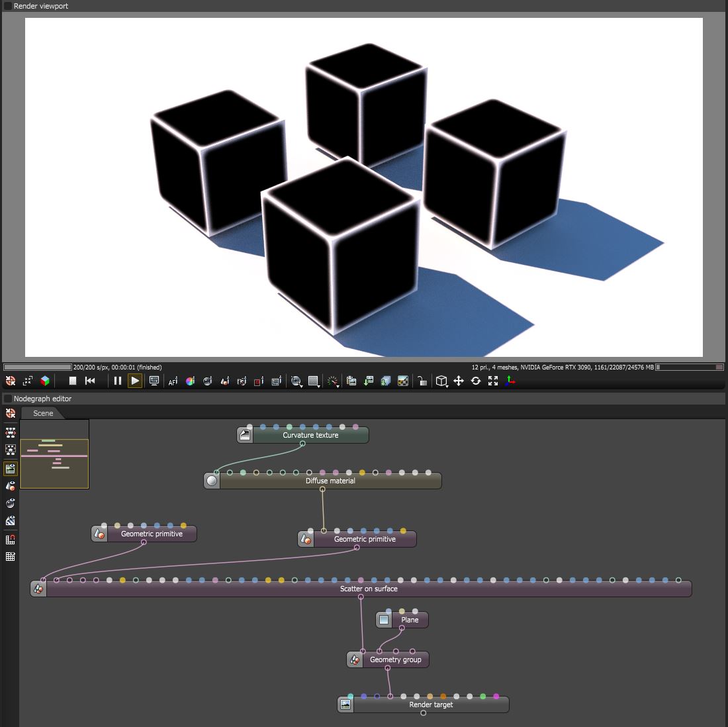
Task: Select the Geometric primitive node wired to Diffuse material
Action: point(357,539)
